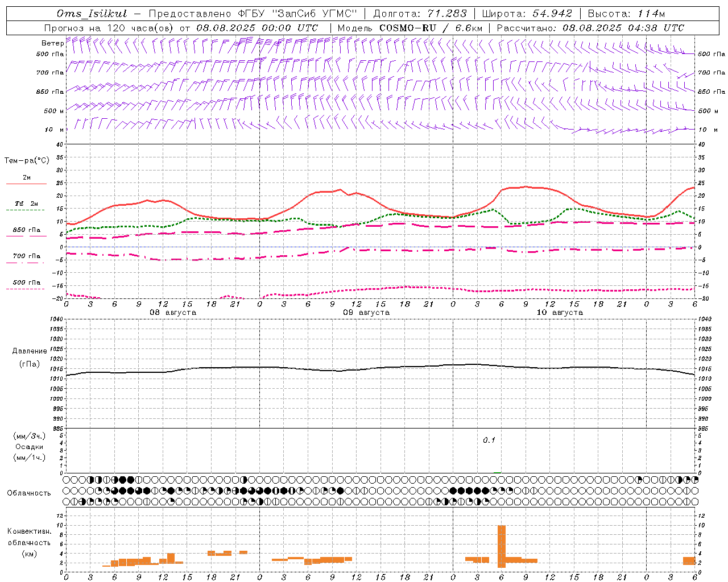Click the 09 августа date label
Viewport: 728px width, 582px height.
(366, 313)
